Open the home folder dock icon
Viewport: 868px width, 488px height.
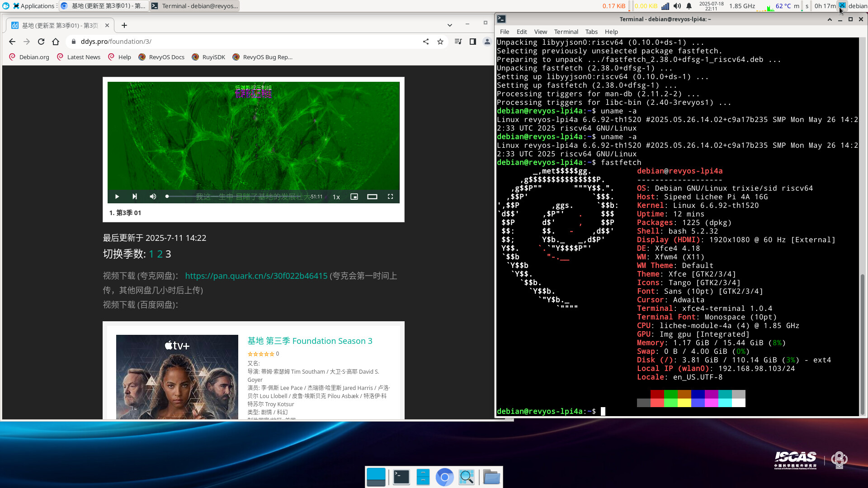491,477
